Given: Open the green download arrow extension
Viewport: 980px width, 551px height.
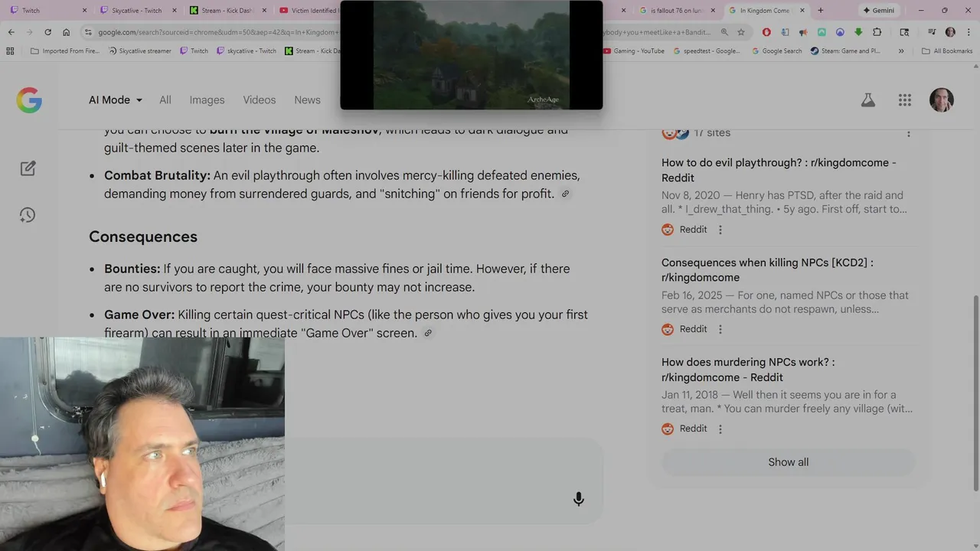Looking at the screenshot, I should (x=858, y=32).
